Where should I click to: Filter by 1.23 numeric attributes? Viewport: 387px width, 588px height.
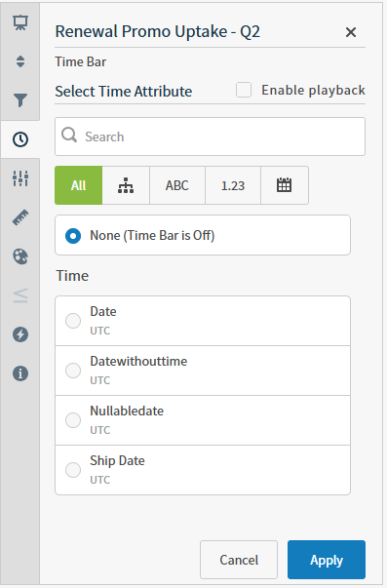point(233,185)
